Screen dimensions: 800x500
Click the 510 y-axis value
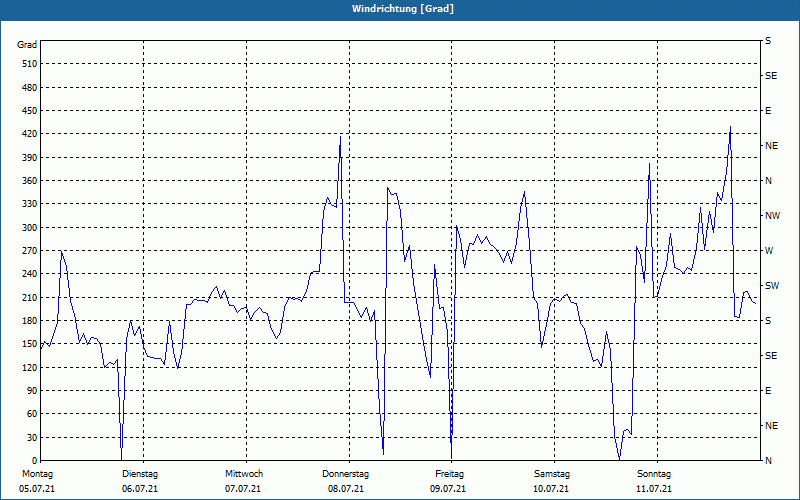[x=30, y=64]
